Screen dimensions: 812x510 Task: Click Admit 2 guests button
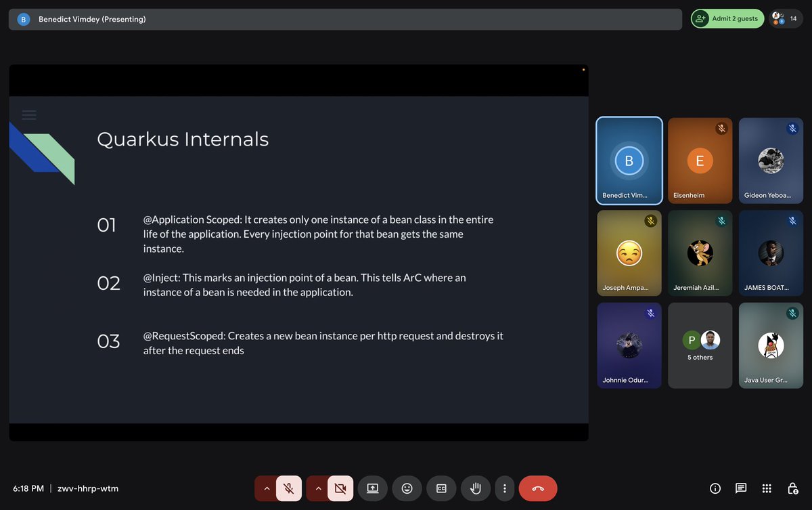(727, 19)
